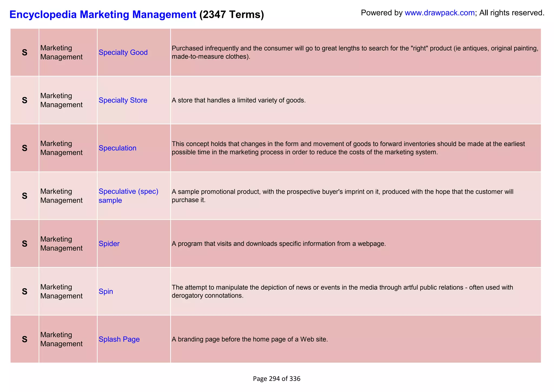Click 'A program that visits and downloads' text
Viewport: 554px width, 392px height.
[x=279, y=244]
